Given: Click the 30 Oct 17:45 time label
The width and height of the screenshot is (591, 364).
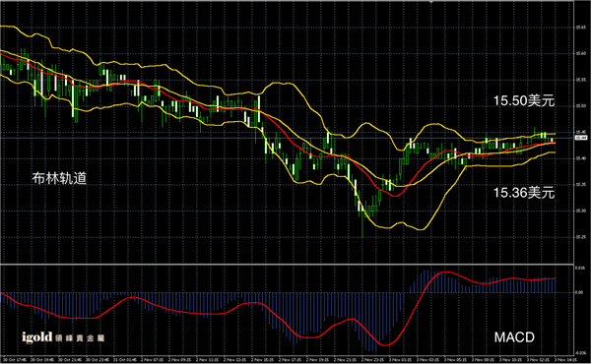Looking at the screenshot, I should (15, 360).
